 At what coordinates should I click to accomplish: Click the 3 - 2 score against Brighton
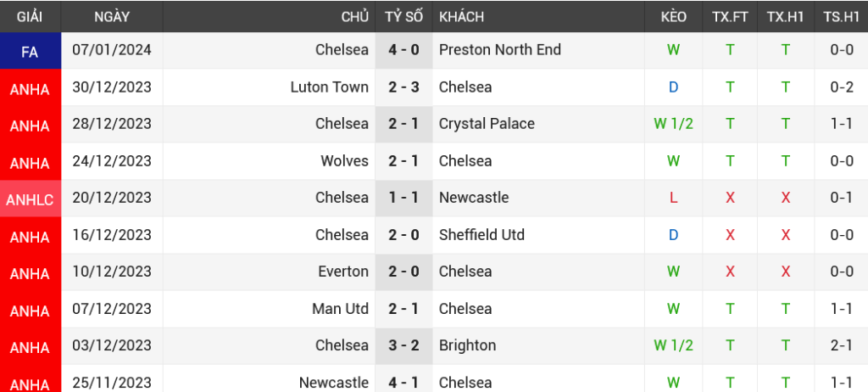[403, 346]
